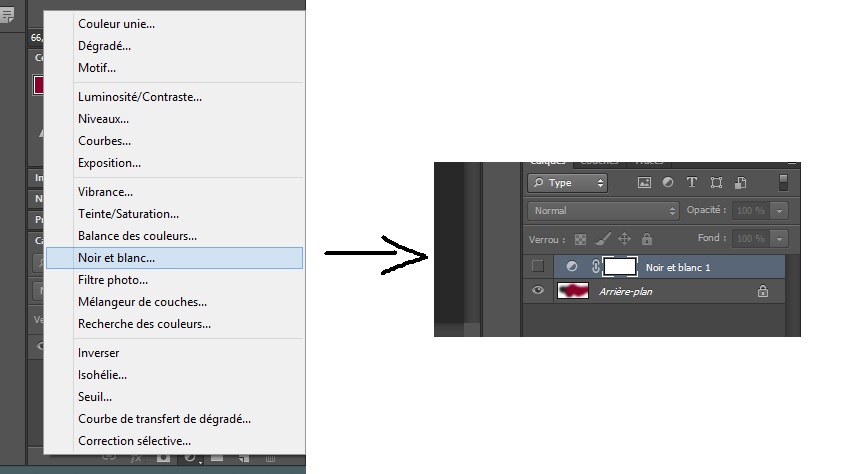This screenshot has width=848, height=474.
Task: Hide the Arrière-plan layer
Action: point(538,291)
